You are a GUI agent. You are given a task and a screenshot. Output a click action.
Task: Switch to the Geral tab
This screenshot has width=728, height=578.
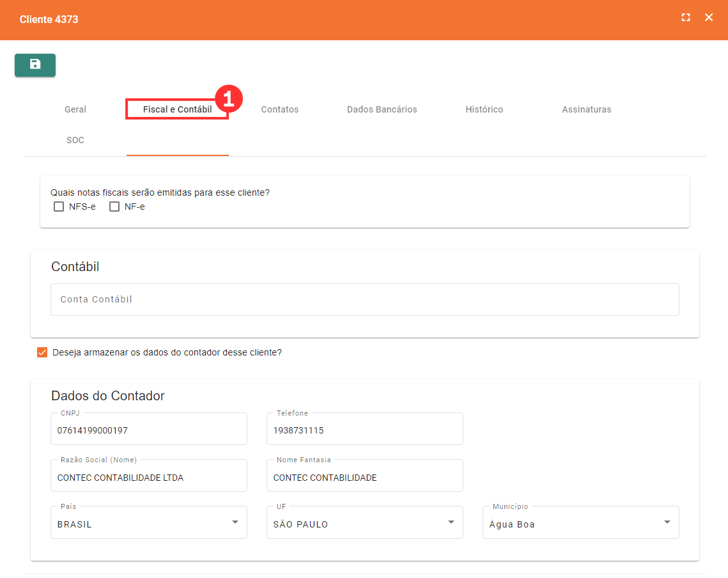pyautogui.click(x=75, y=109)
